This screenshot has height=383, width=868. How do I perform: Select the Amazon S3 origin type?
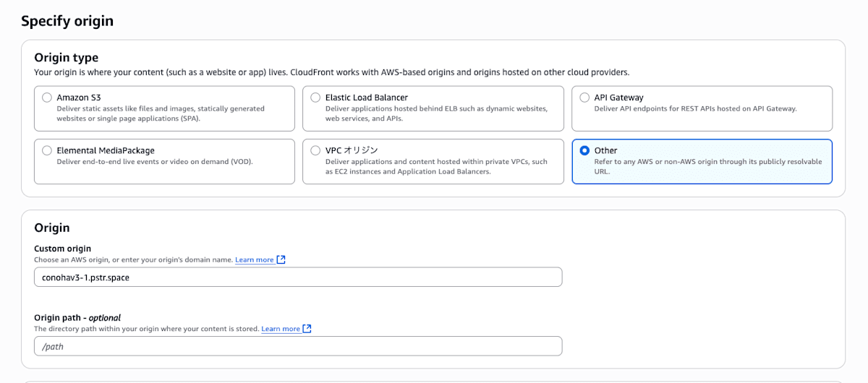click(x=47, y=98)
